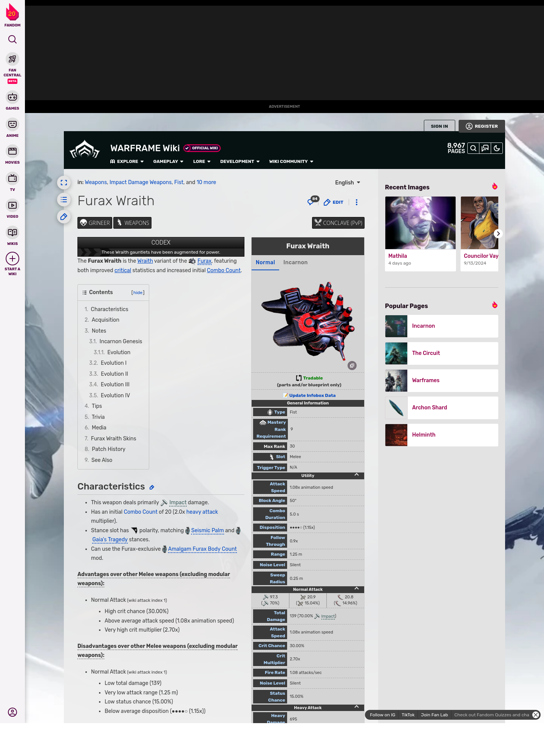The height and width of the screenshot is (756, 544).
Task: Open the Amalgam Furax Body Count link
Action: click(202, 549)
